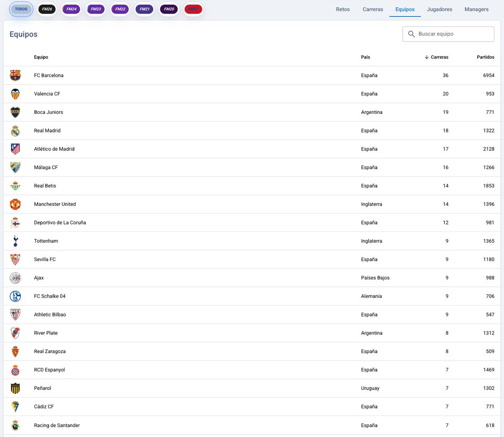Viewport: 504px width, 437px height.
Task: Click the search magnifier icon
Action: [x=412, y=34]
